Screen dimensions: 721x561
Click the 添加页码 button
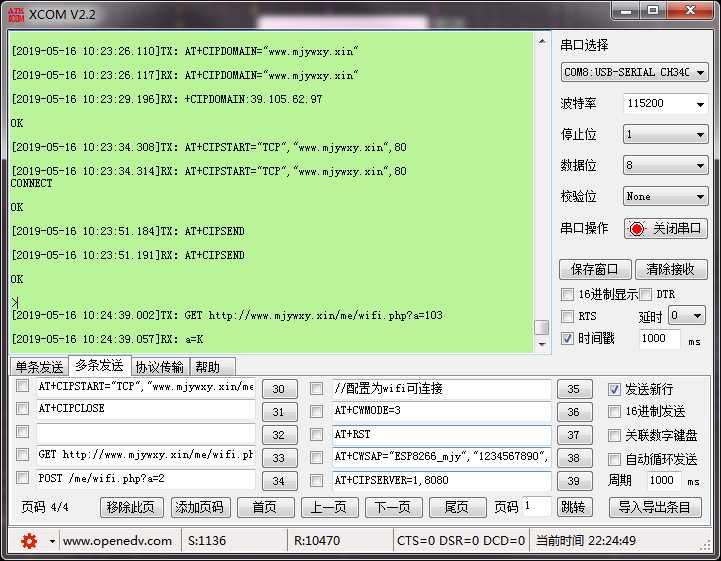[200, 508]
